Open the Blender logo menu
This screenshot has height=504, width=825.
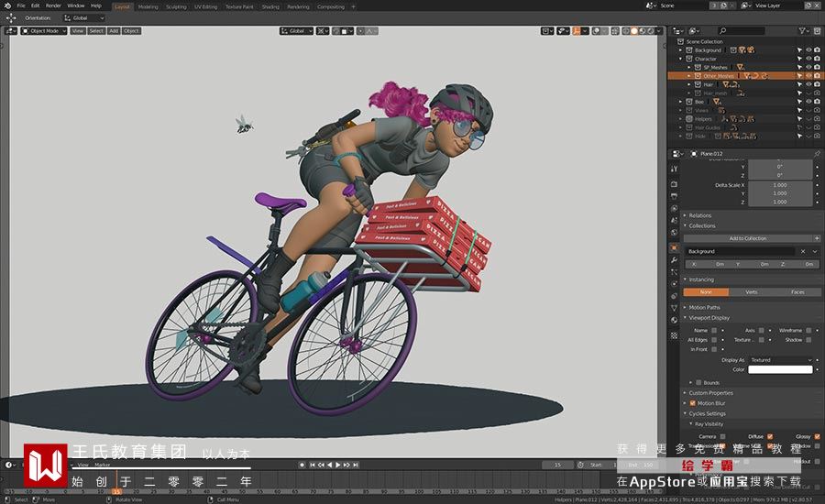click(7, 5)
